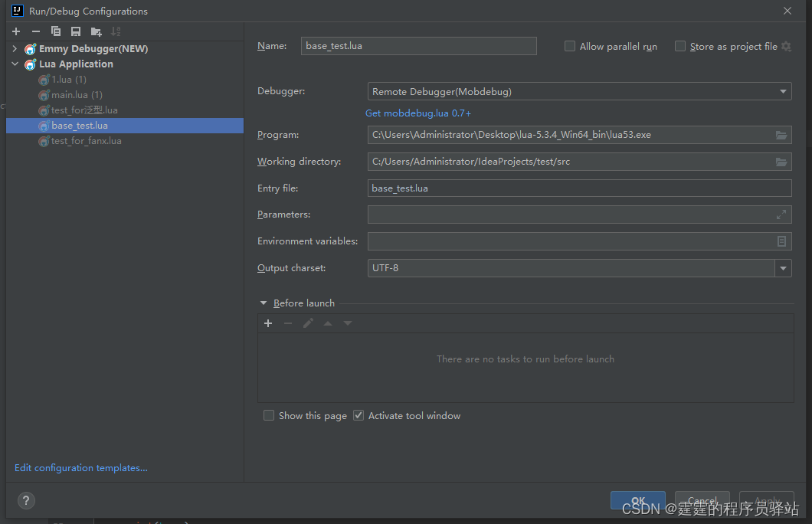Browse for the Program executable path
The image size is (812, 524).
pos(781,135)
